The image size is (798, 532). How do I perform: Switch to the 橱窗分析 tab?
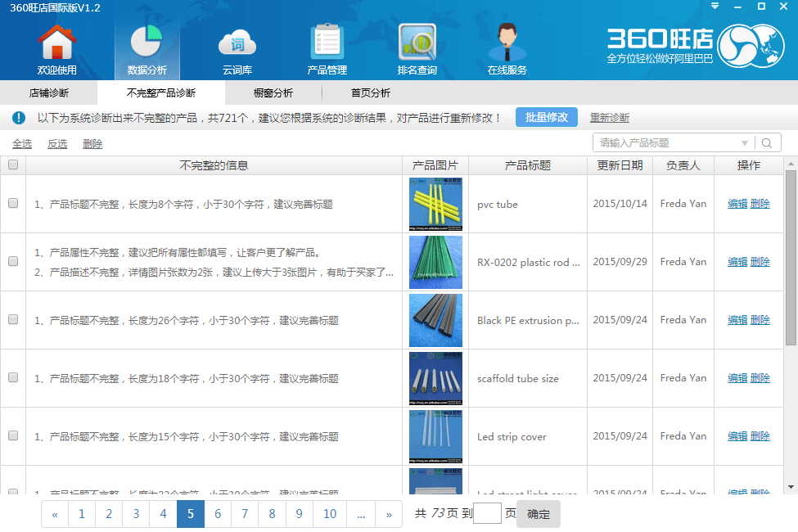[273, 93]
